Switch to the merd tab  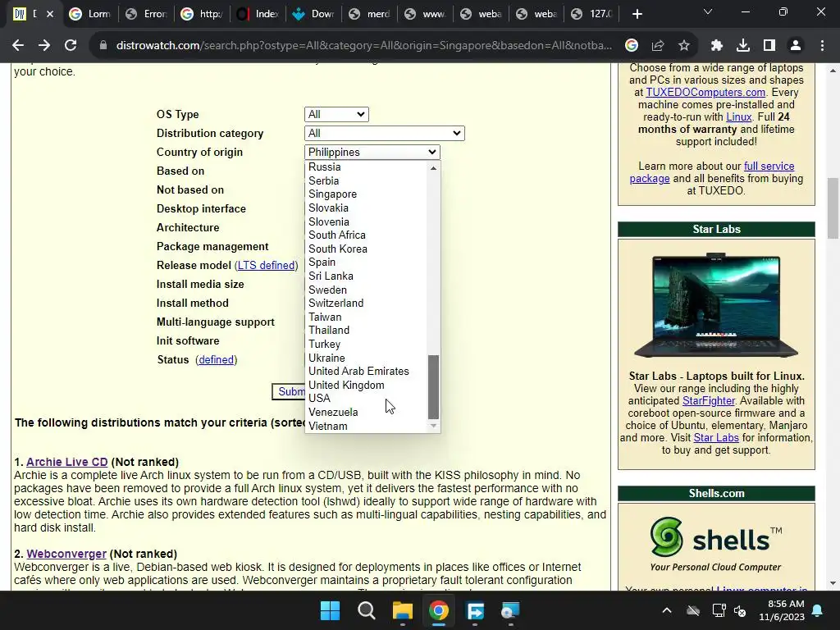tap(368, 14)
